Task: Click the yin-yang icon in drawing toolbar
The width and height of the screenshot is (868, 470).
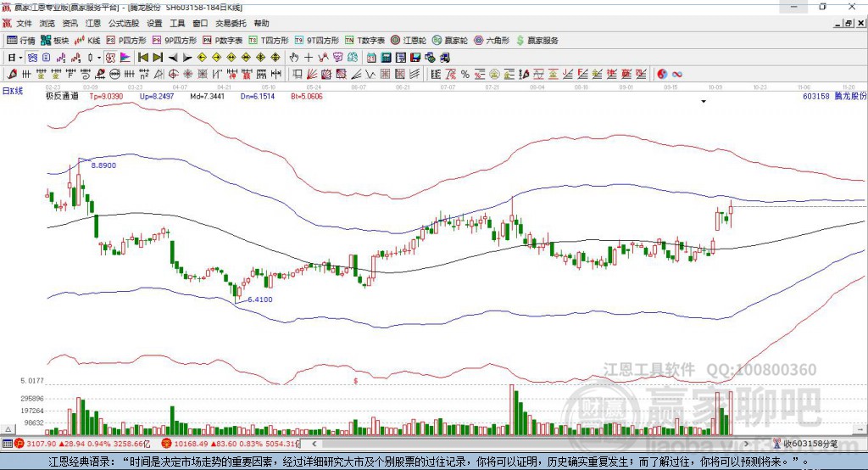Action: pyautogui.click(x=662, y=74)
